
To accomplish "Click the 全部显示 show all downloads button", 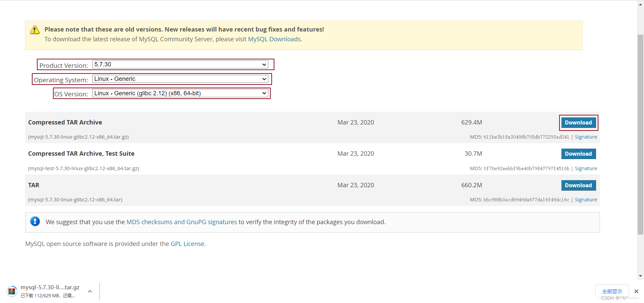I will coord(612,291).
